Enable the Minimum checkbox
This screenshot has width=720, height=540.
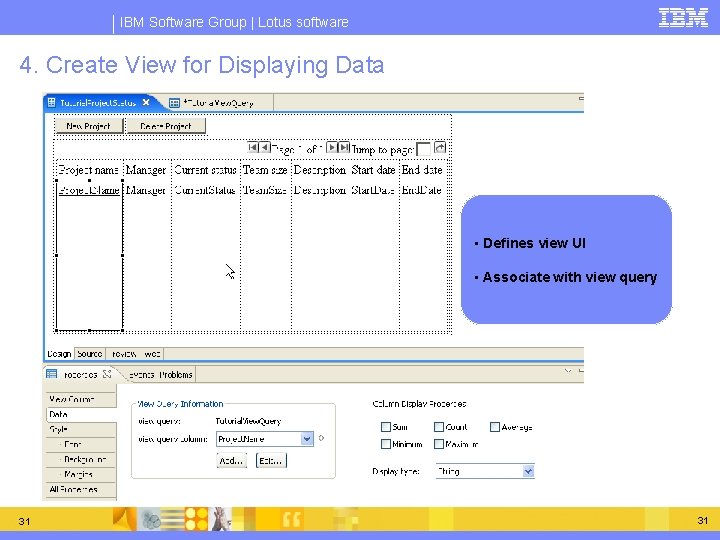pos(386,444)
